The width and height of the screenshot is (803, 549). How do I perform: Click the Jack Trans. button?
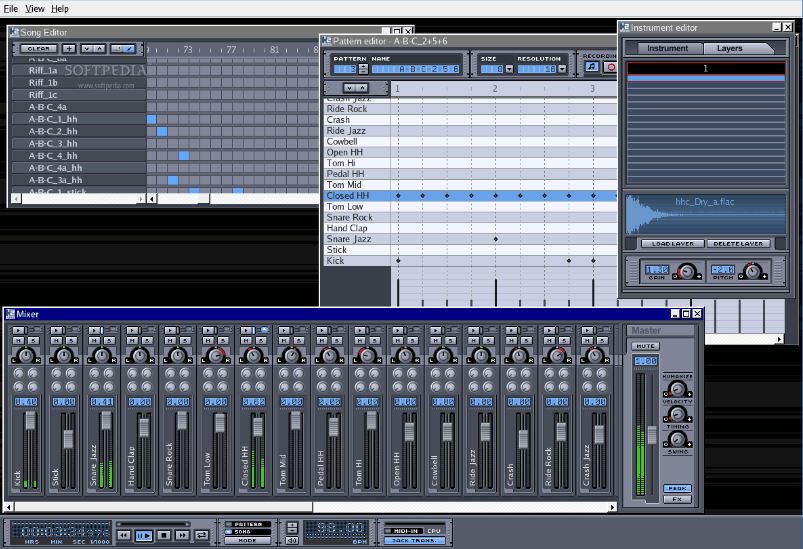[414, 540]
